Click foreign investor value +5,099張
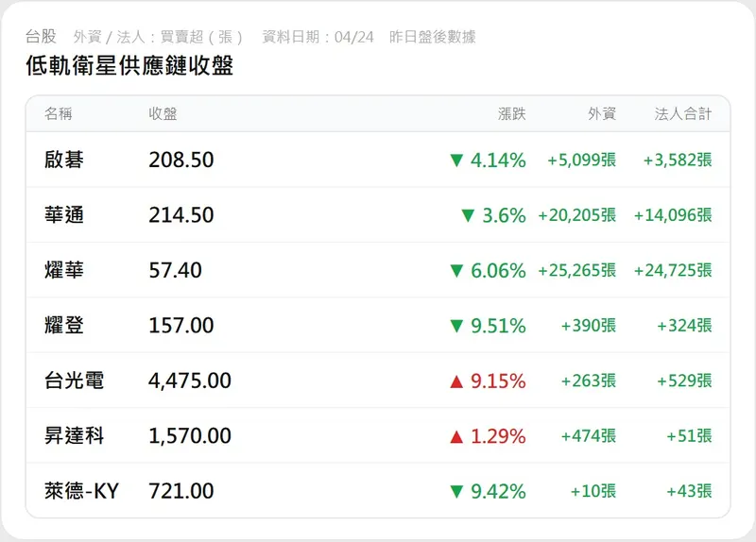756x542 pixels. pos(581,160)
